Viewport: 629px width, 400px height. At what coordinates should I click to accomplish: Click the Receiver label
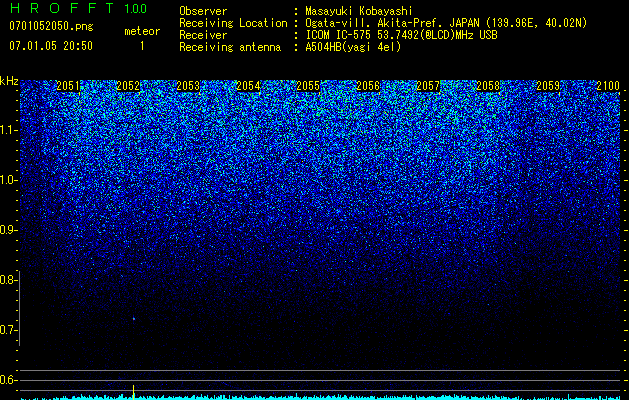click(203, 35)
